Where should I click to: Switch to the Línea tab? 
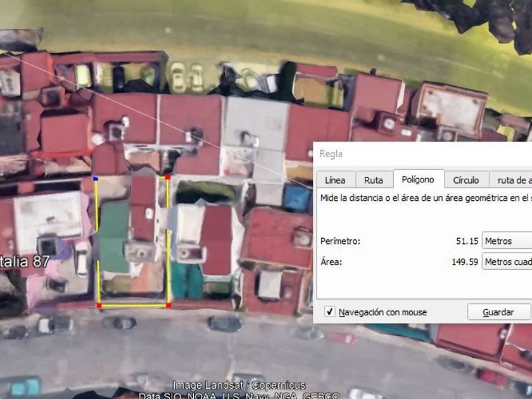(x=336, y=180)
